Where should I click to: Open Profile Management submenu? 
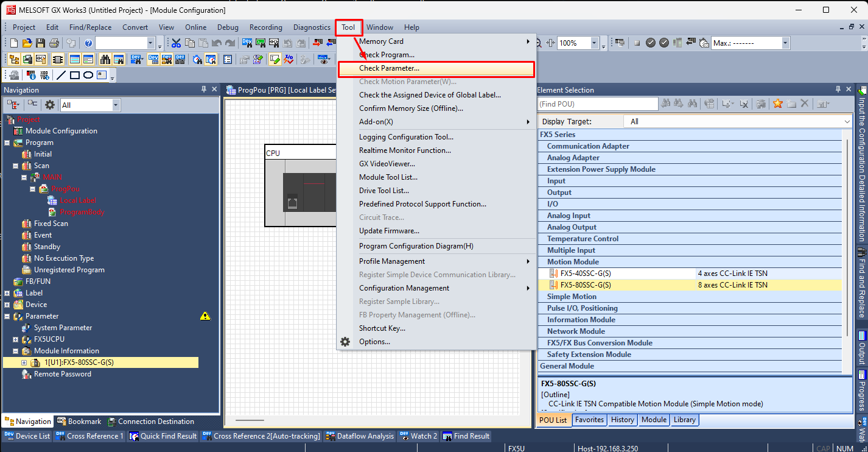pos(436,261)
